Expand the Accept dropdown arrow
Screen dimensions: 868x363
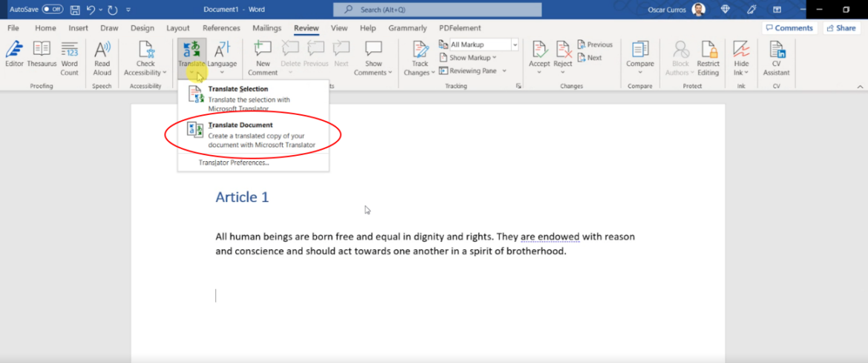539,73
